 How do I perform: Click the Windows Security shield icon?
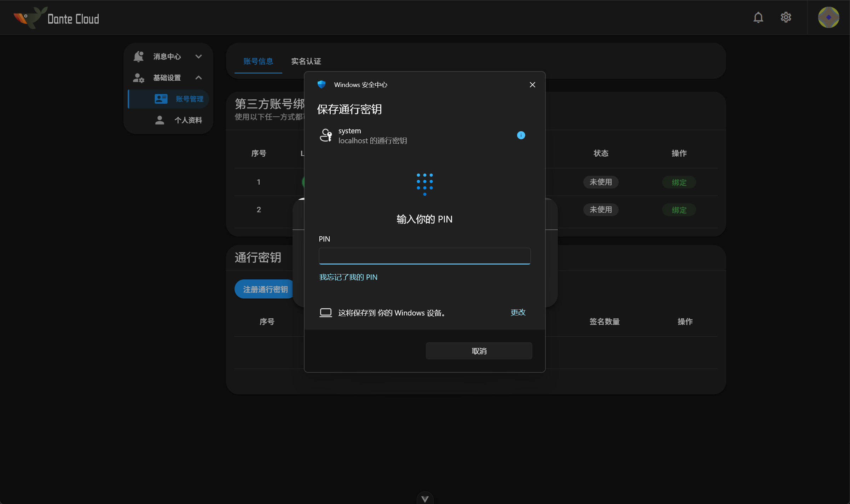(321, 85)
